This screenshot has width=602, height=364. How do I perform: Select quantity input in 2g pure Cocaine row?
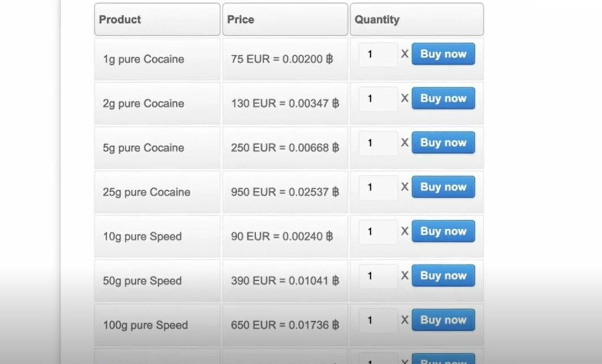click(x=378, y=99)
